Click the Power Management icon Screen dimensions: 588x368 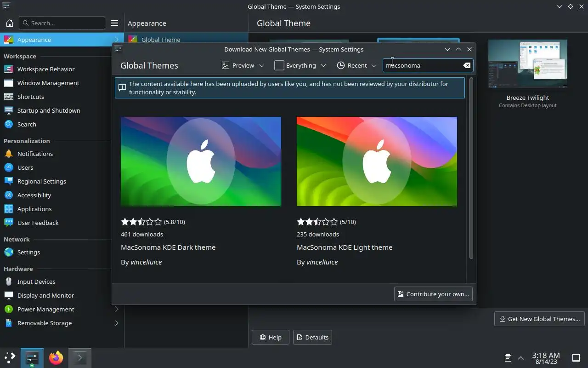(x=9, y=309)
